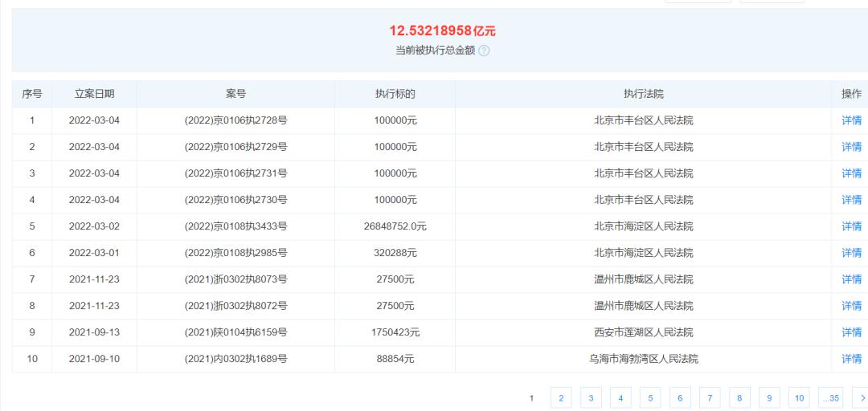Screen dimensions: 868x411
Task: Click the 立案日期 column header
Action: (x=95, y=94)
